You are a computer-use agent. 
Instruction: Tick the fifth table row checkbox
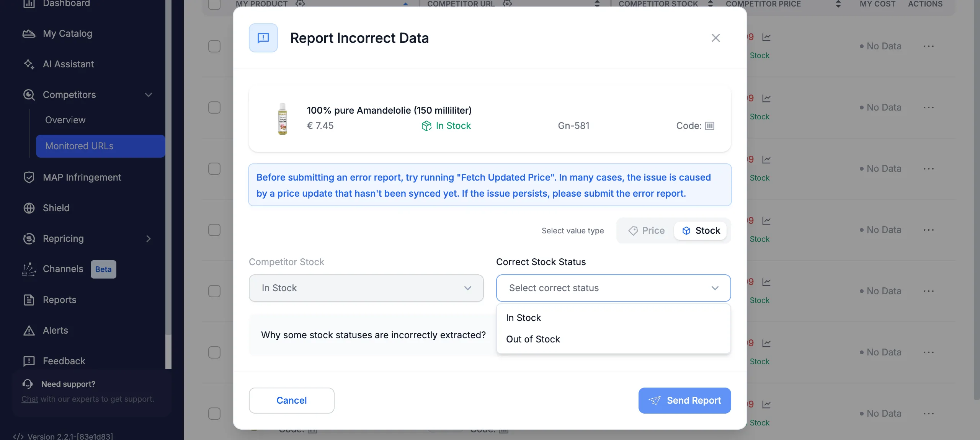coord(214,291)
